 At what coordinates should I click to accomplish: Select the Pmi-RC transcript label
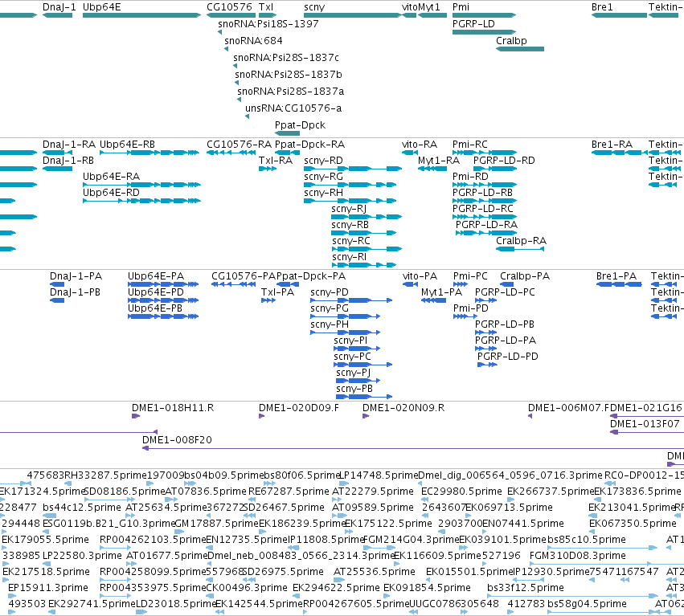(x=470, y=145)
